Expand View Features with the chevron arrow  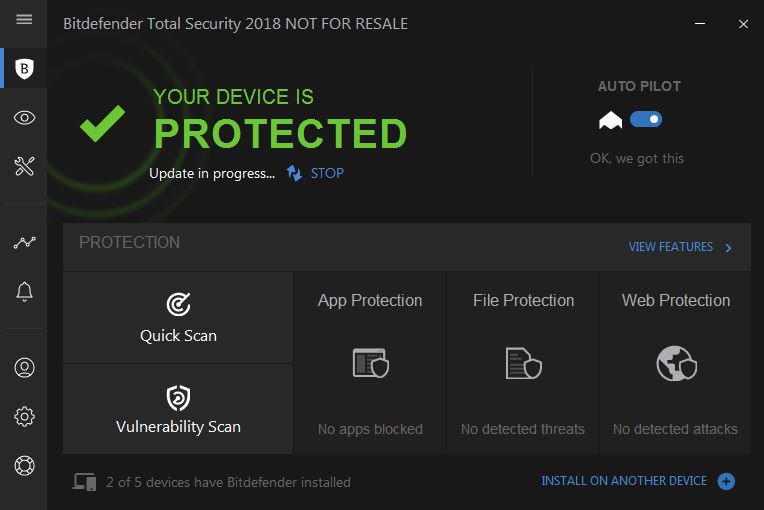point(728,247)
